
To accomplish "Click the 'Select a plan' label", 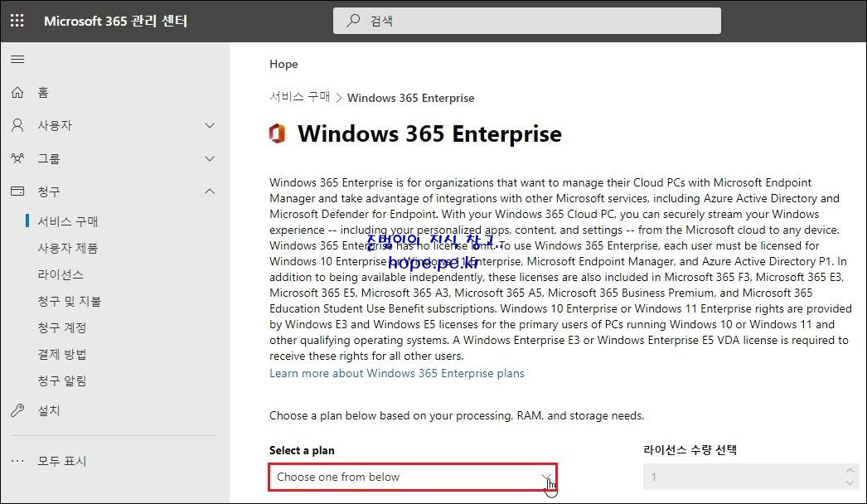I will (x=302, y=450).
